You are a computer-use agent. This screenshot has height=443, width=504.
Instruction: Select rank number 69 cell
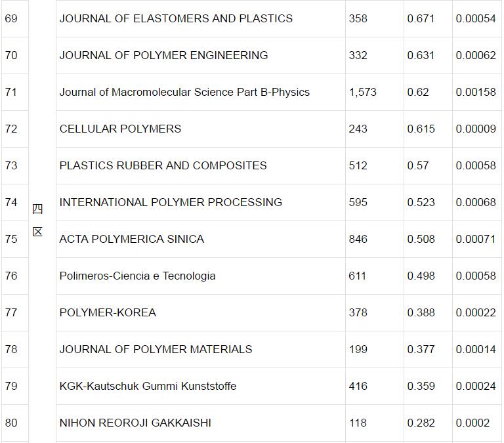[11, 18]
